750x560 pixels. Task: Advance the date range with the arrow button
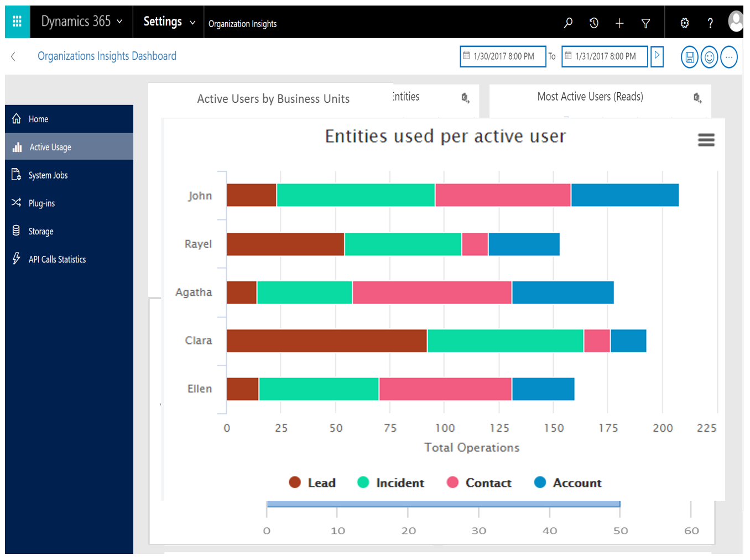point(657,56)
